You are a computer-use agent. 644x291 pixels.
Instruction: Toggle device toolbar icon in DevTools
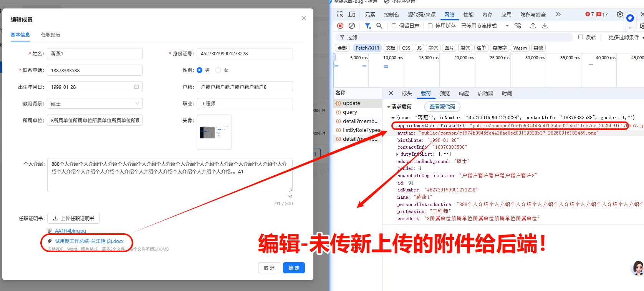352,14
